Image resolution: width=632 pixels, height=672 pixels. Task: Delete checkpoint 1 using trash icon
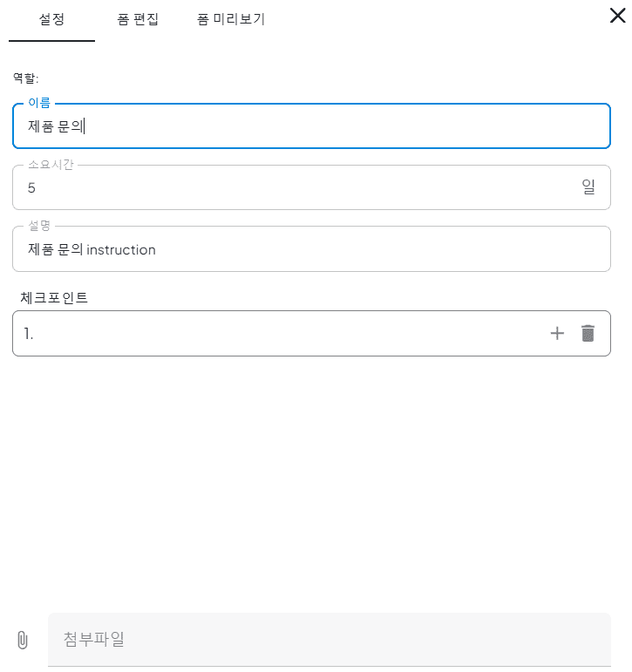[x=588, y=333]
